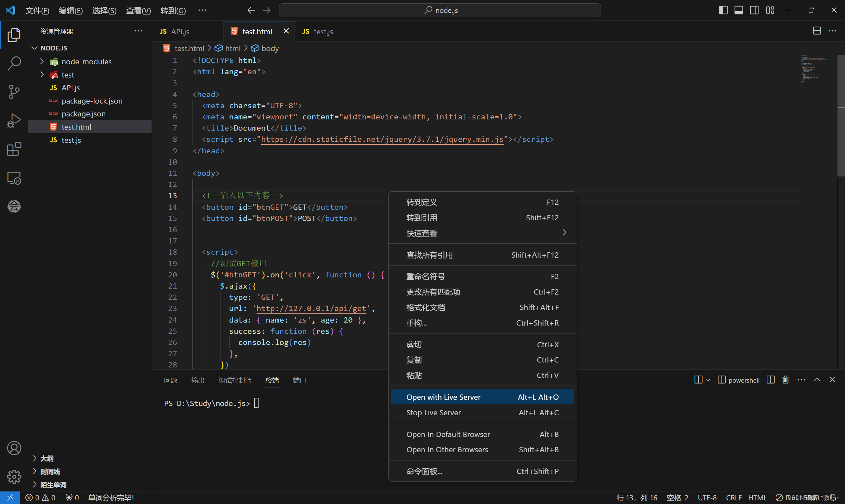Open the Remote Explorer icon
This screenshot has width=845, height=504.
point(14,178)
